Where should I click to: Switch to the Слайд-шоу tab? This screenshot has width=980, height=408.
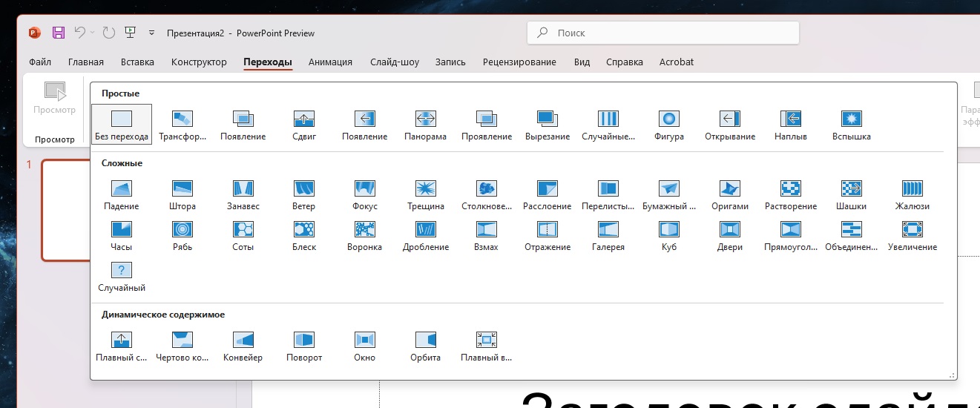395,62
